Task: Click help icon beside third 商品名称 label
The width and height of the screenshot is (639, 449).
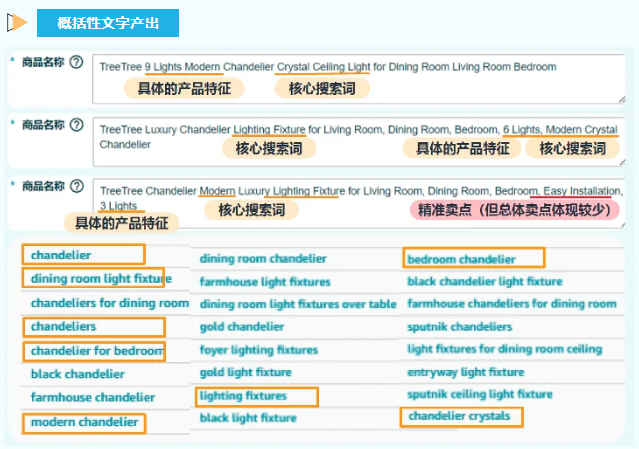Action: (76, 186)
